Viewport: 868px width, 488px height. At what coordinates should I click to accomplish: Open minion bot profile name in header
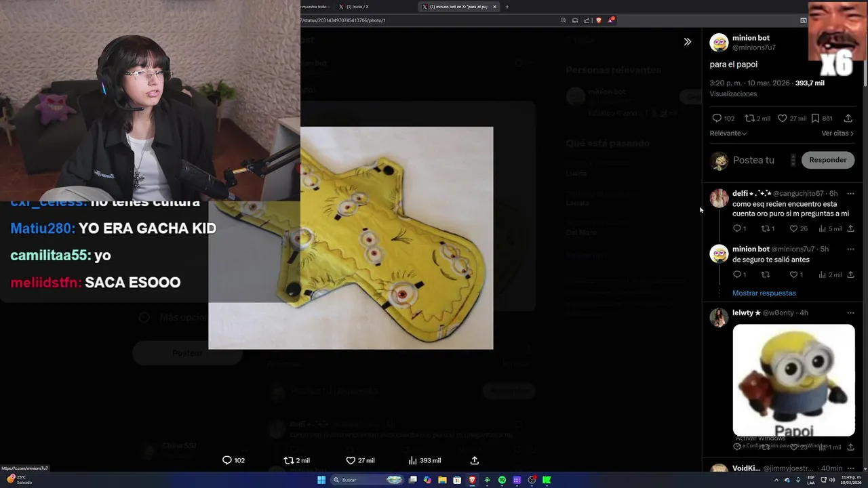tap(751, 38)
